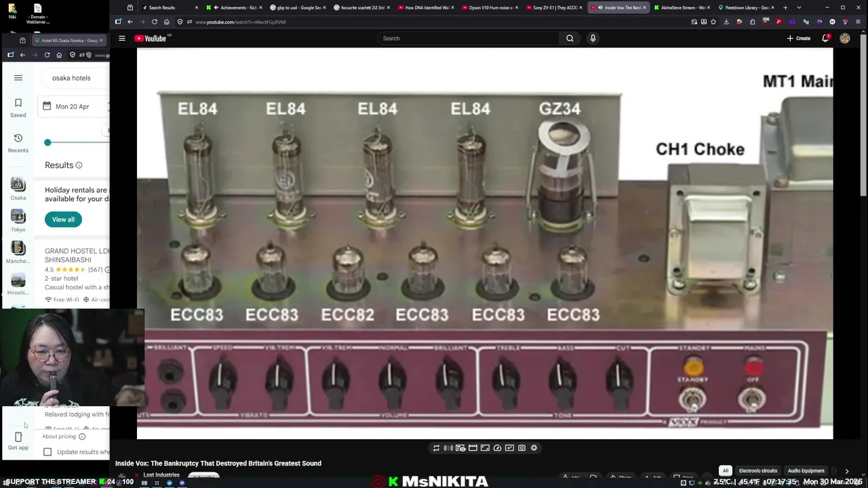Toggle loop in the video extension toolbar
Screen dimensions: 868x488
[x=436, y=448]
